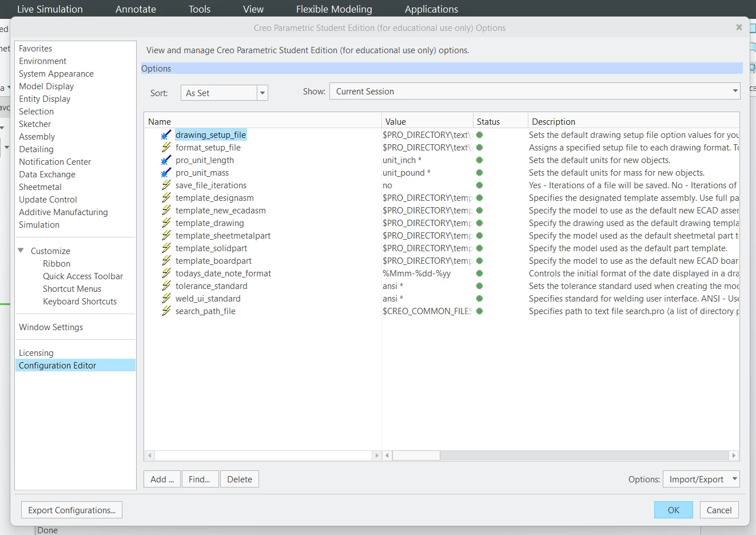Click the value 'unit_inch *'
The height and width of the screenshot is (535, 756).
(402, 160)
